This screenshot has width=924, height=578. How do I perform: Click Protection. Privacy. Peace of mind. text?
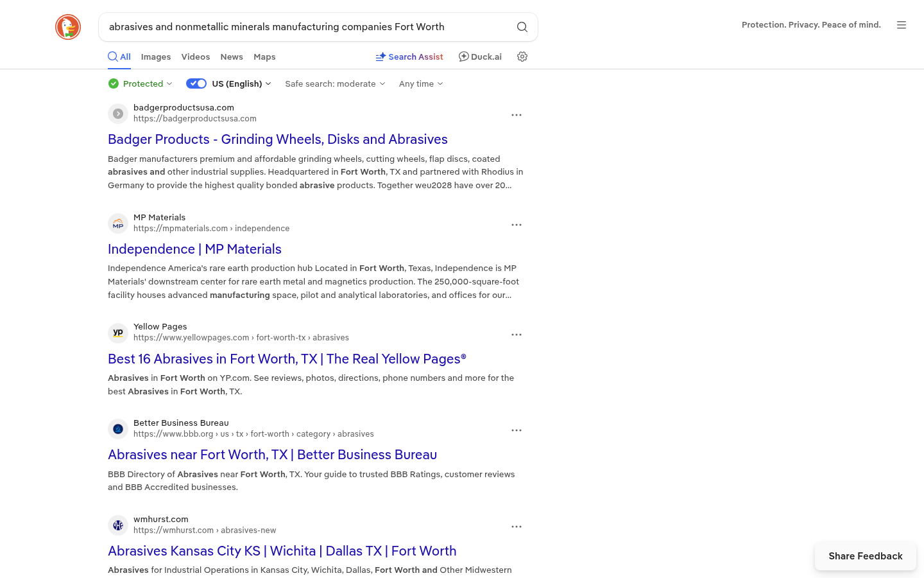point(811,25)
